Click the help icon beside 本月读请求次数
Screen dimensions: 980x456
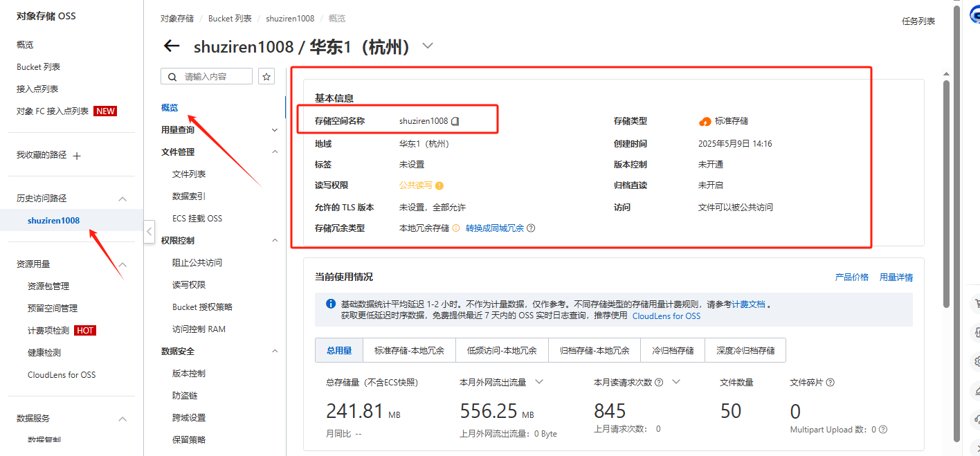659,382
